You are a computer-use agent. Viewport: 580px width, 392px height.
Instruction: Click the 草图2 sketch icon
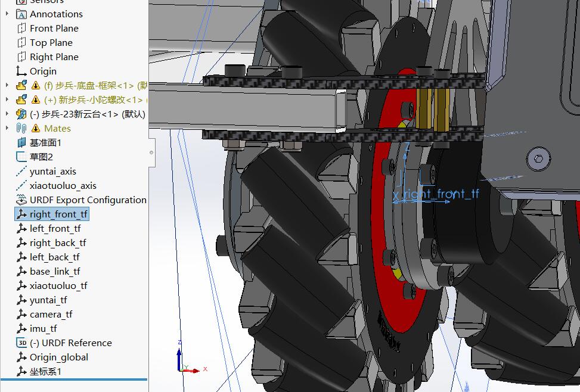pyautogui.click(x=21, y=157)
